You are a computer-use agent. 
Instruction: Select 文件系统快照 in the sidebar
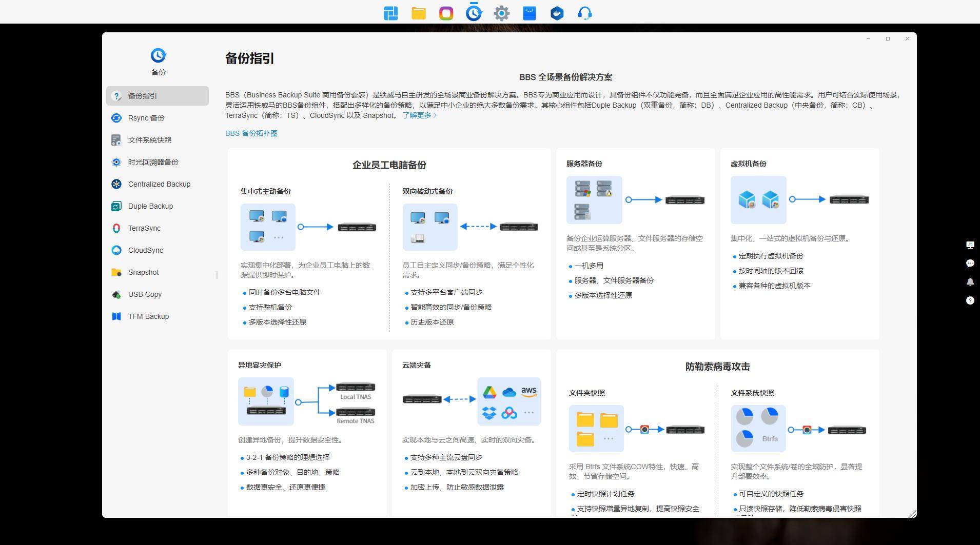(x=149, y=140)
